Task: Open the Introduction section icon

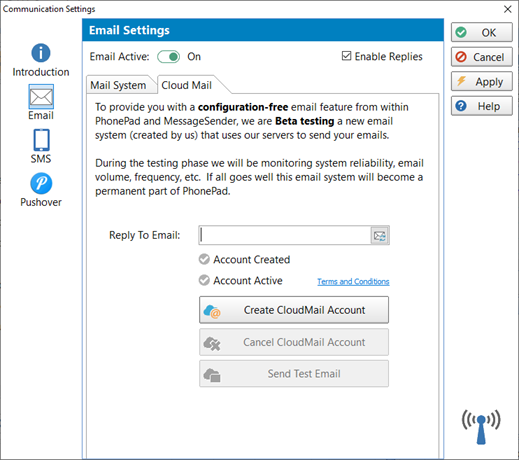Action: pyautogui.click(x=41, y=53)
